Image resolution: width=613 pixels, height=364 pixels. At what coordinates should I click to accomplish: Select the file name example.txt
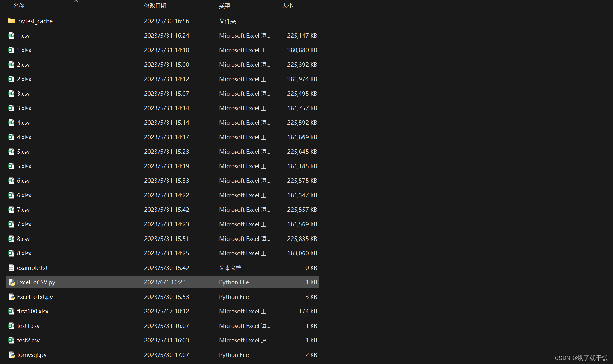32,268
